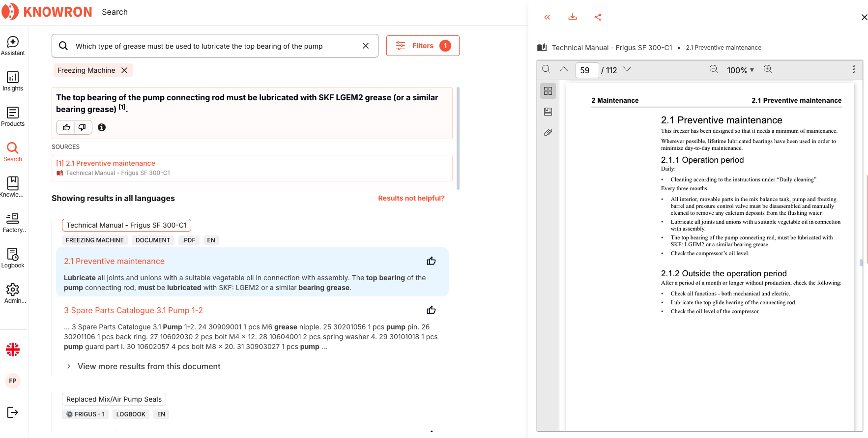Share the document

(x=598, y=17)
